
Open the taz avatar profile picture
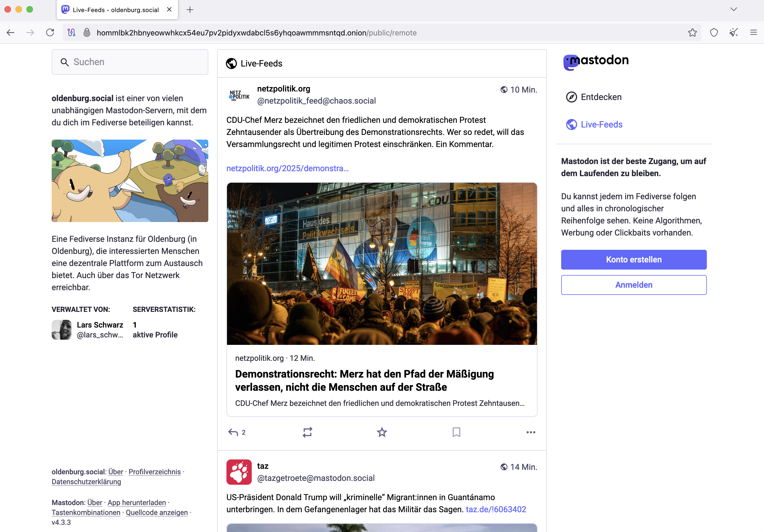click(x=239, y=472)
